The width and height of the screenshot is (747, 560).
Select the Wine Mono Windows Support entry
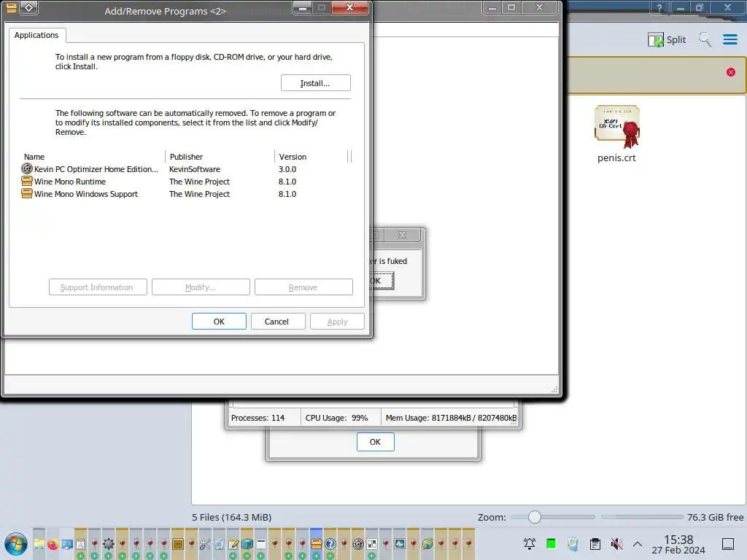point(186,194)
